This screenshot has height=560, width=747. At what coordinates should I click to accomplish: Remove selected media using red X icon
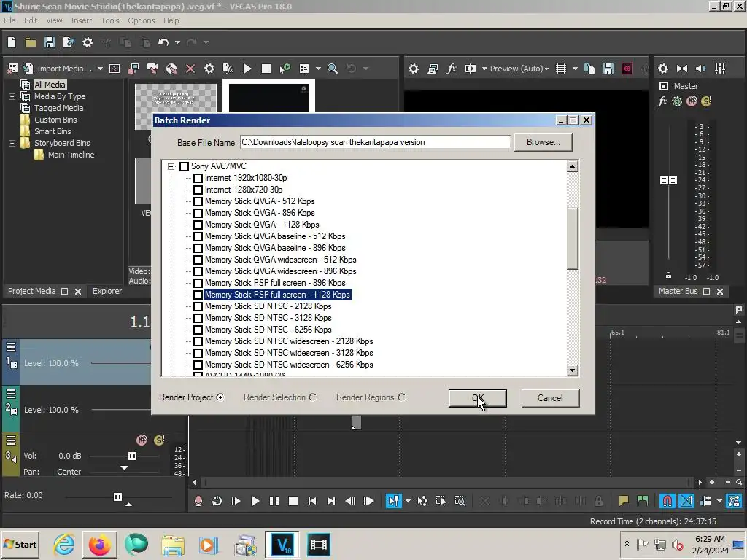coord(190,69)
